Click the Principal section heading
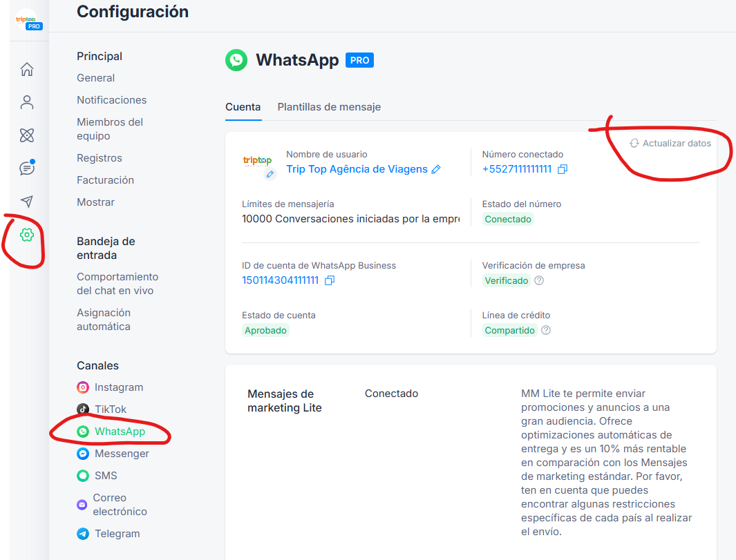Image resolution: width=736 pixels, height=560 pixels. point(100,57)
